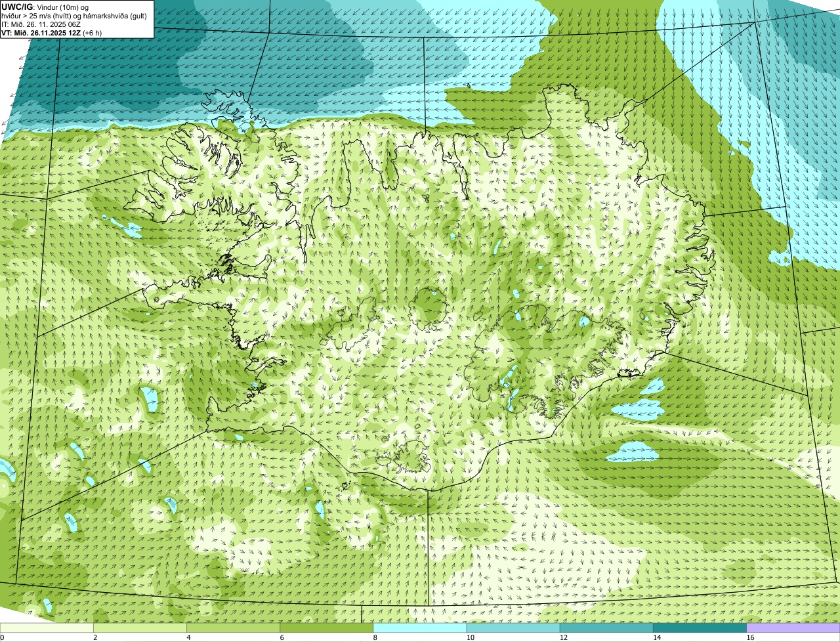
Task: Click the aqua 10–12 legend color segment
Action: click(x=513, y=628)
